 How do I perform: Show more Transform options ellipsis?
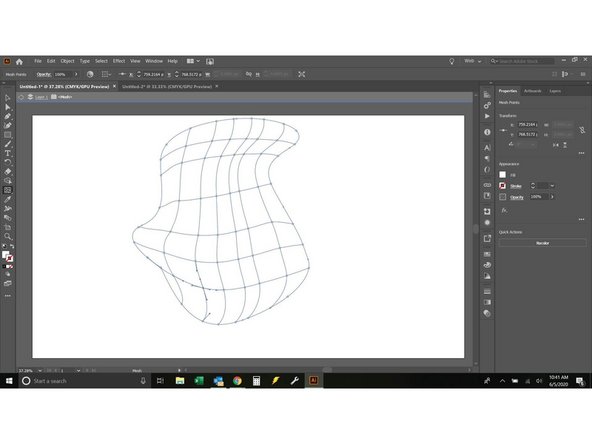pos(581,153)
